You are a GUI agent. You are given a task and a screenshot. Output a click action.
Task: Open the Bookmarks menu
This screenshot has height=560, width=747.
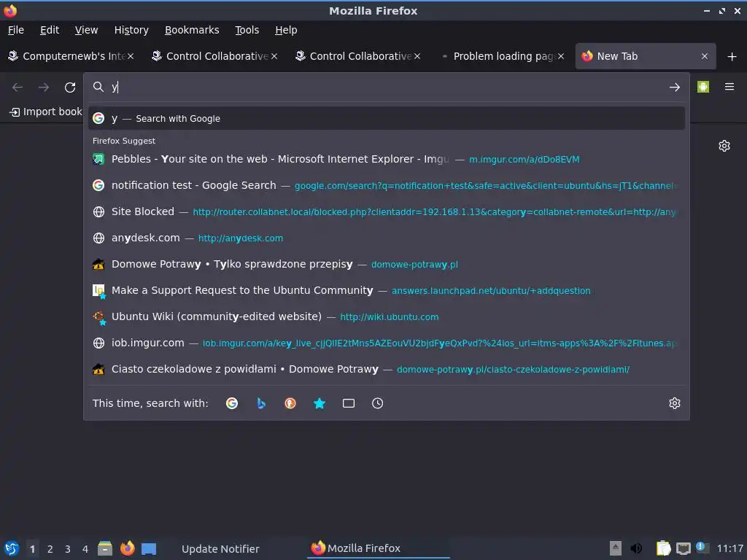[192, 30]
